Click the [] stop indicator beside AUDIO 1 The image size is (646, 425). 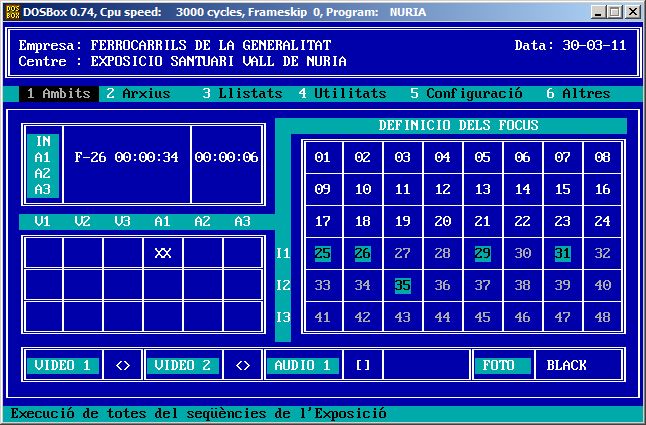[362, 366]
